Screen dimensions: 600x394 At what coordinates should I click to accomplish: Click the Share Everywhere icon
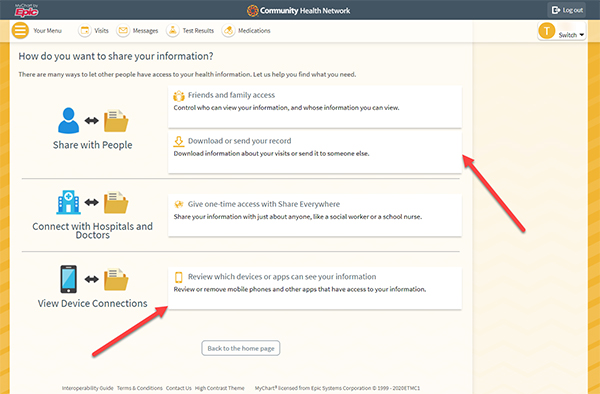pos(179,204)
